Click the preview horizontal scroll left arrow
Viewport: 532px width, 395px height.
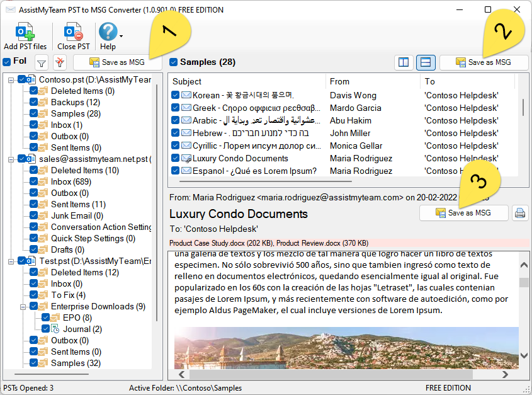pos(182,375)
